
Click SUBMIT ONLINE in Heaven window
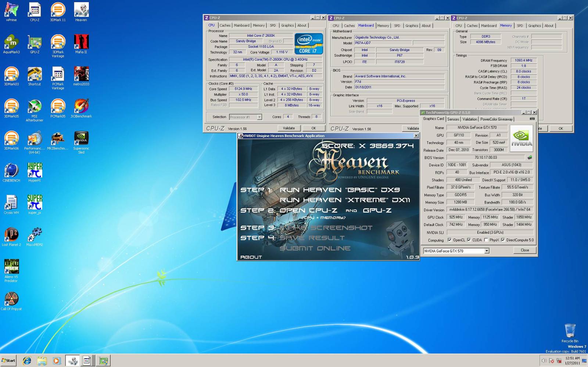[315, 248]
